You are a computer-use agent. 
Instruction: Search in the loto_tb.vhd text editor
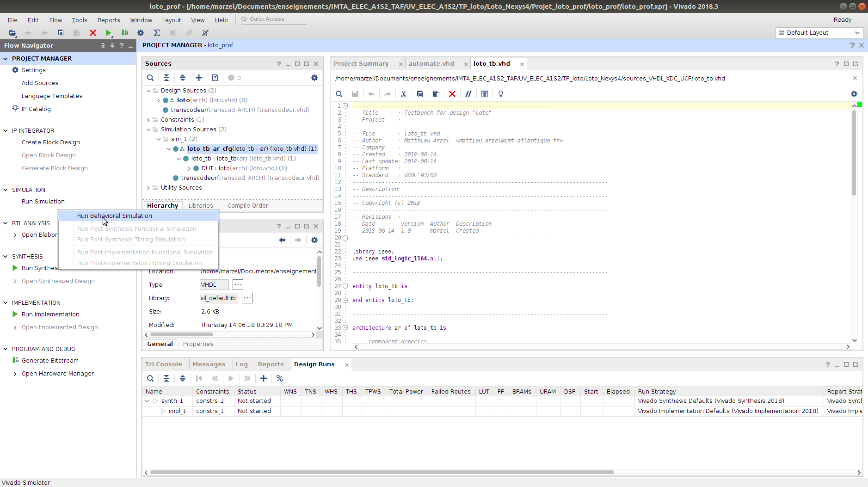[x=339, y=94]
